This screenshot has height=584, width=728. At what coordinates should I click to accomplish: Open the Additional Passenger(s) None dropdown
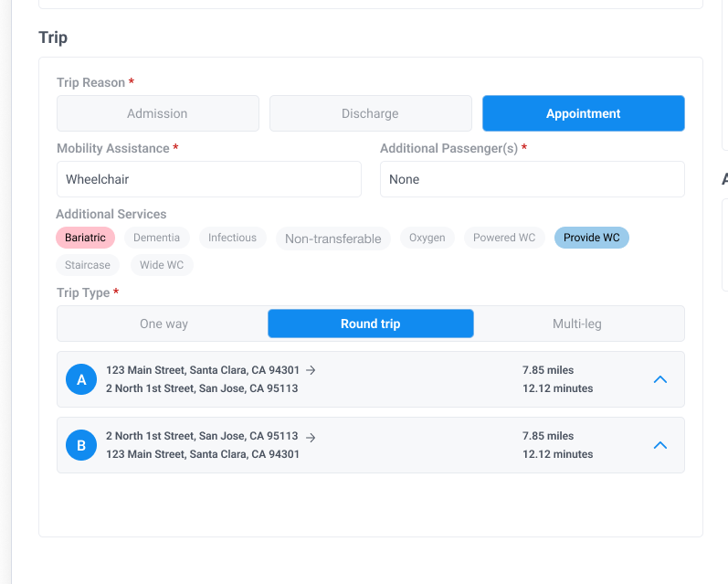point(533,179)
